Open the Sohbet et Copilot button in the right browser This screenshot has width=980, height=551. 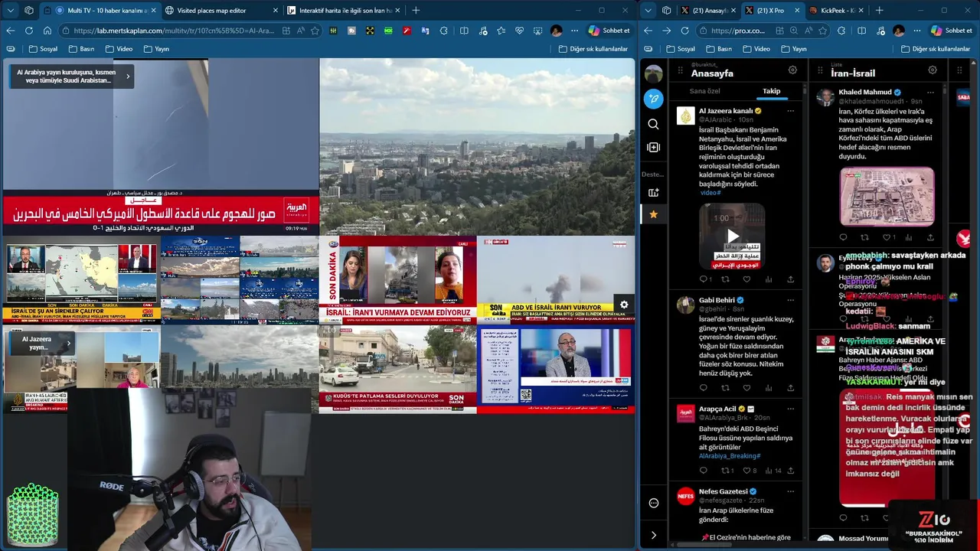951,31
